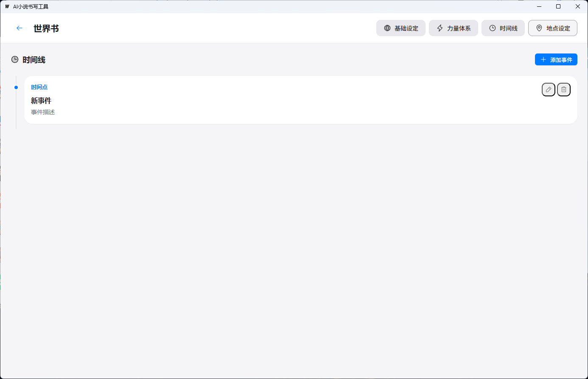Click the 新事件 event title
Screen dimensions: 588x379
[x=41, y=101]
